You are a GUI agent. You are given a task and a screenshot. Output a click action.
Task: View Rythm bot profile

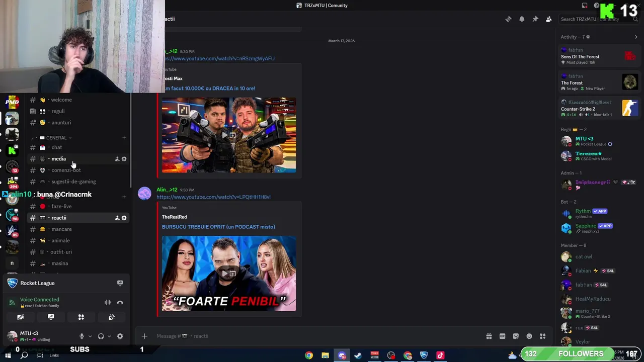pyautogui.click(x=599, y=213)
